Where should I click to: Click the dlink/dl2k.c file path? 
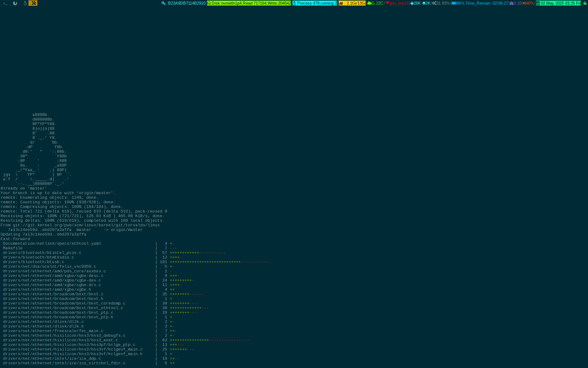point(43,322)
